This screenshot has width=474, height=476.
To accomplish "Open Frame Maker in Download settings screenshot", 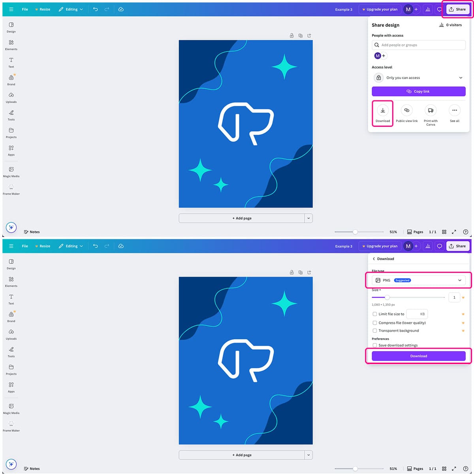I will click(11, 426).
